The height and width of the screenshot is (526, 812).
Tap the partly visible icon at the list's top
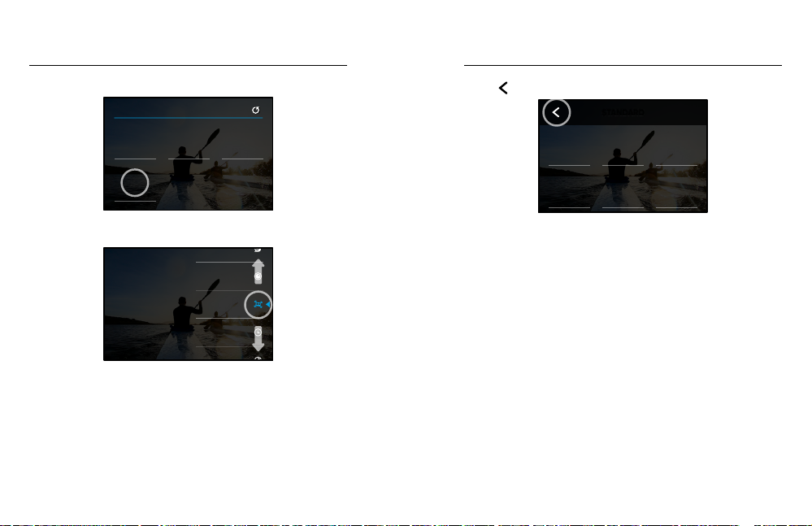click(x=258, y=250)
